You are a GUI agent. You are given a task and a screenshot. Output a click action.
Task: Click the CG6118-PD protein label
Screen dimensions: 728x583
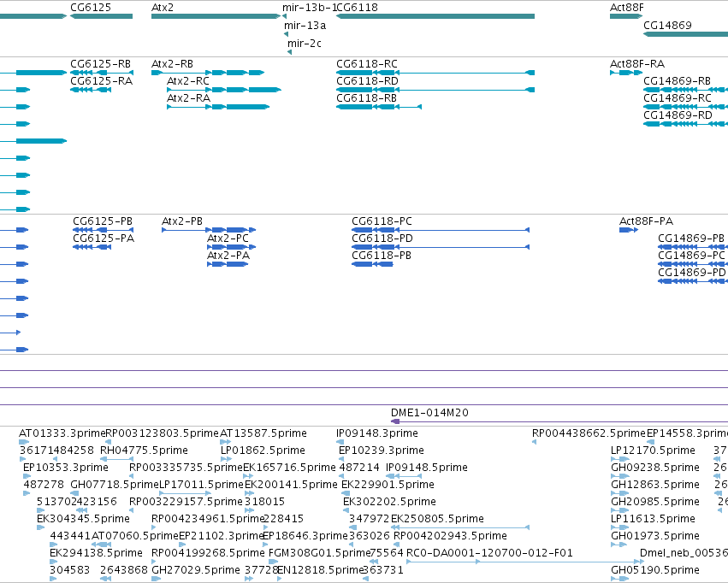click(382, 238)
